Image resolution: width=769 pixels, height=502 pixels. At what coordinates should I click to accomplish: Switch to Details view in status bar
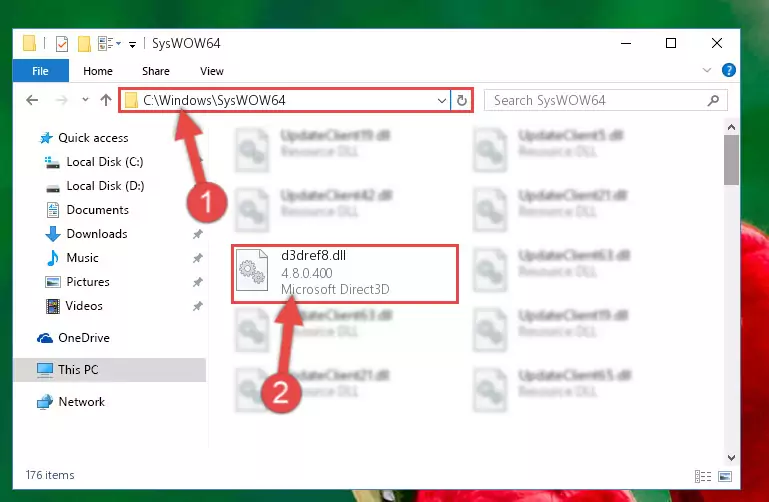[x=703, y=476]
